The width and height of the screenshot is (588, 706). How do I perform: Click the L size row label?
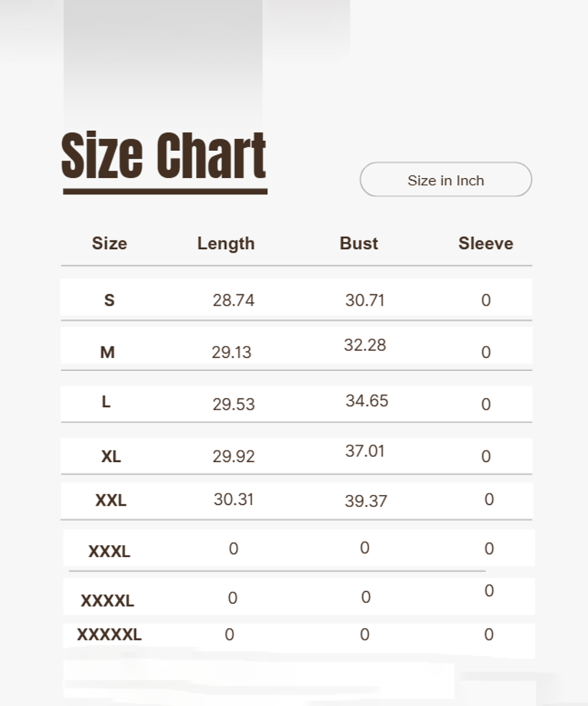point(106,402)
